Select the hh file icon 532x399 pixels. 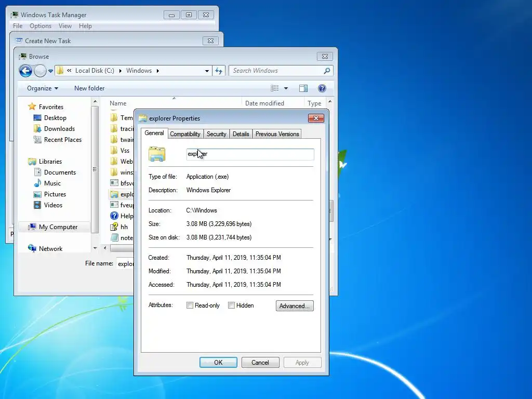pos(114,227)
